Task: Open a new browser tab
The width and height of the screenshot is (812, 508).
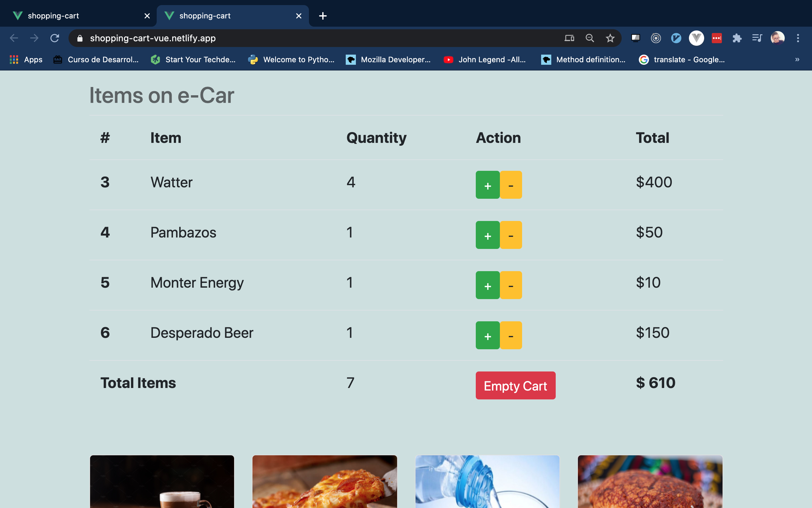Action: point(323,16)
